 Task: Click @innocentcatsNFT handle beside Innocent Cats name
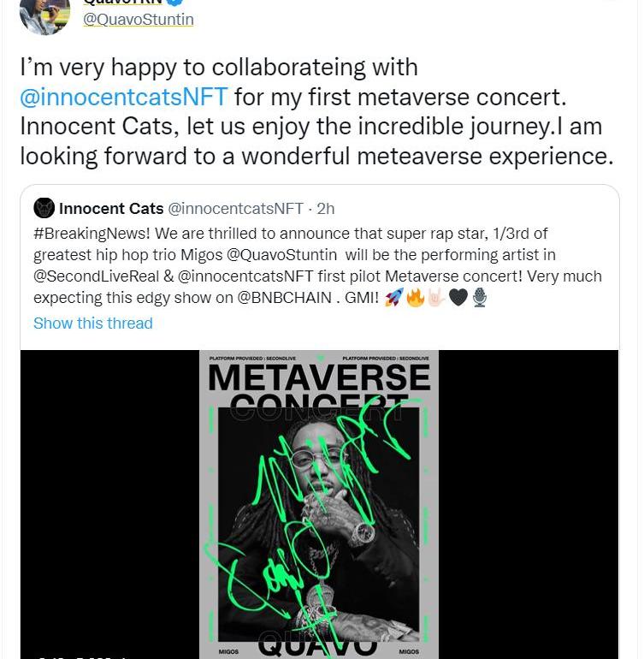235,209
